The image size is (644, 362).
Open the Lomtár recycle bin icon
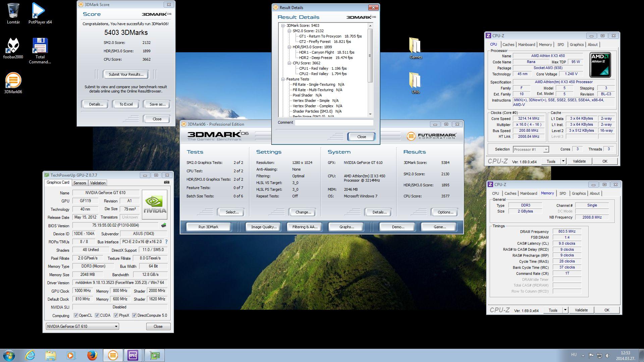click(13, 13)
